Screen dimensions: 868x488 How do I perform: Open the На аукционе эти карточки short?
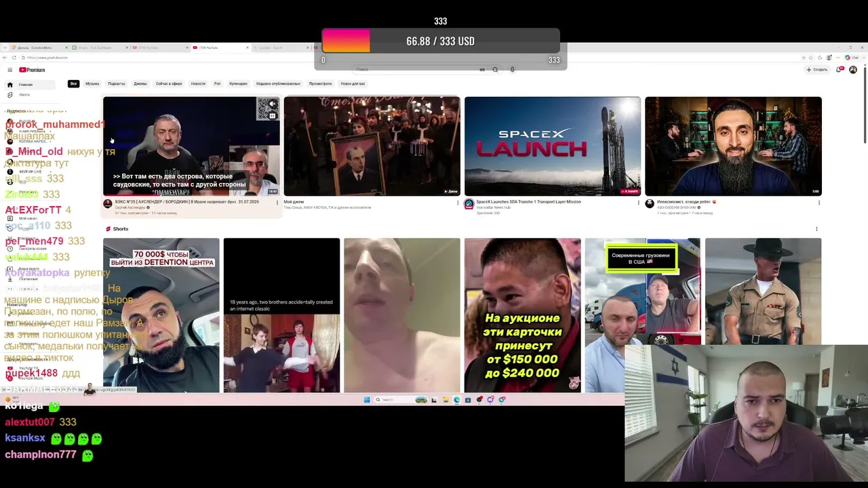522,315
